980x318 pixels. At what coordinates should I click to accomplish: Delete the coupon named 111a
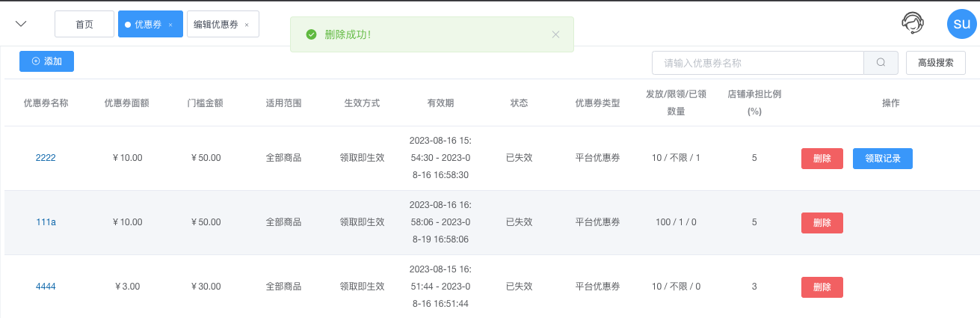pos(822,223)
